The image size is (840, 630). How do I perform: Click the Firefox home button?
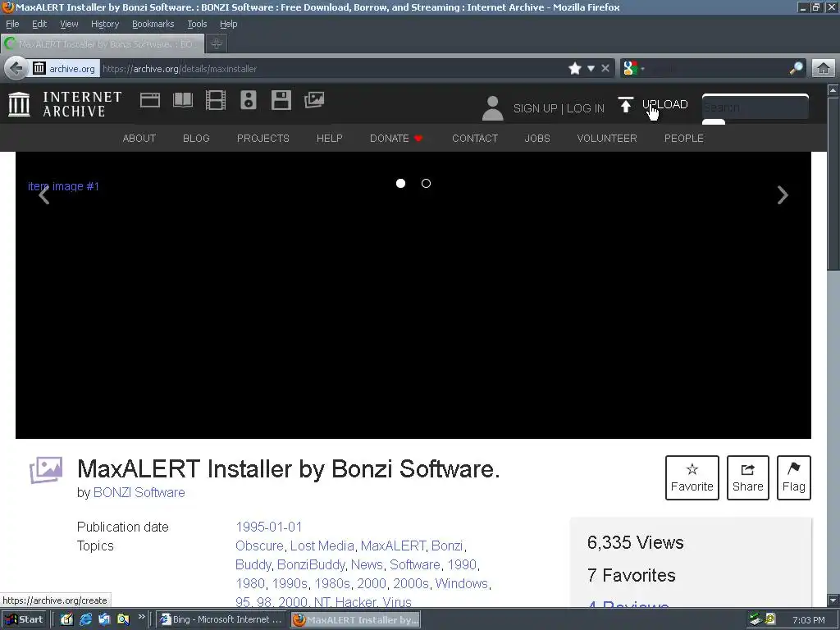pos(824,69)
